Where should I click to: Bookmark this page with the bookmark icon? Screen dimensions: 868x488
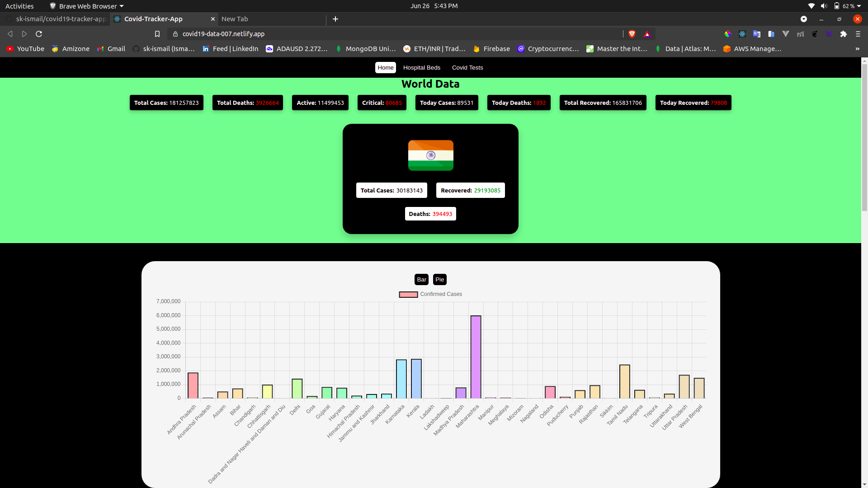tap(157, 34)
